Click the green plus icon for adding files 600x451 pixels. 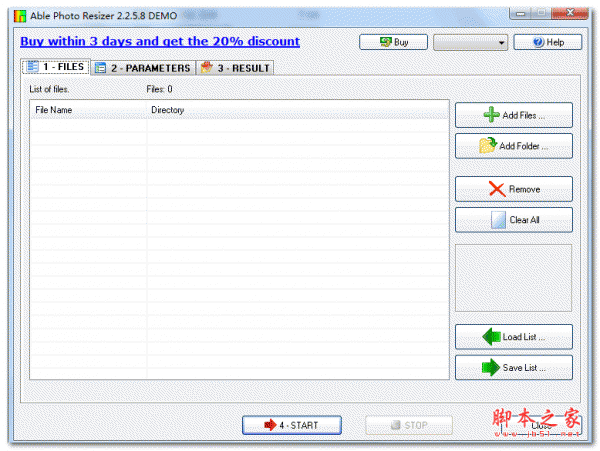pyautogui.click(x=491, y=114)
